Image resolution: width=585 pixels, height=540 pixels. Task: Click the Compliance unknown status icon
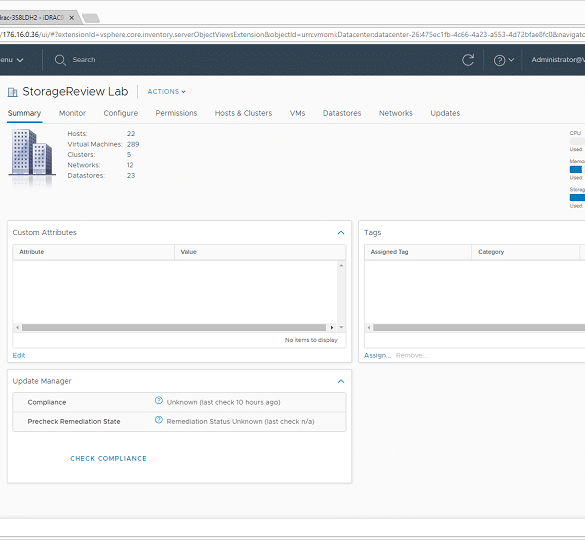[x=159, y=400]
